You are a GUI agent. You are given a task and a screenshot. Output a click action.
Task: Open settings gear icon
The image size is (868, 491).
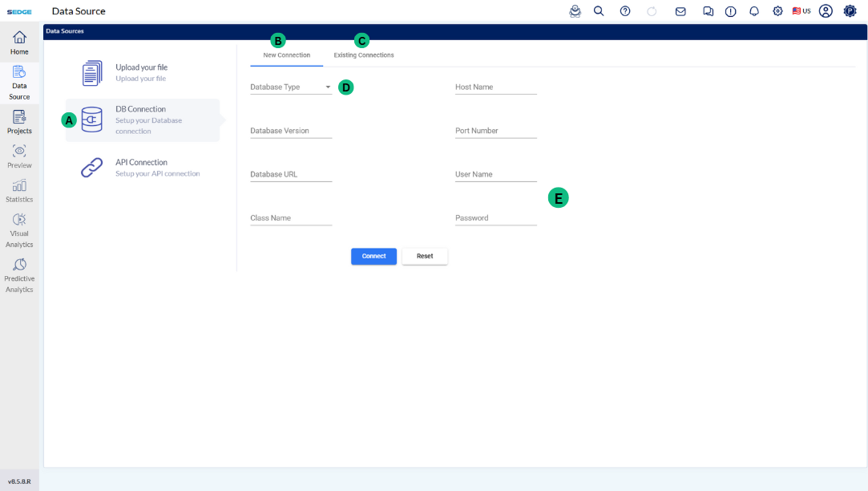tap(777, 11)
